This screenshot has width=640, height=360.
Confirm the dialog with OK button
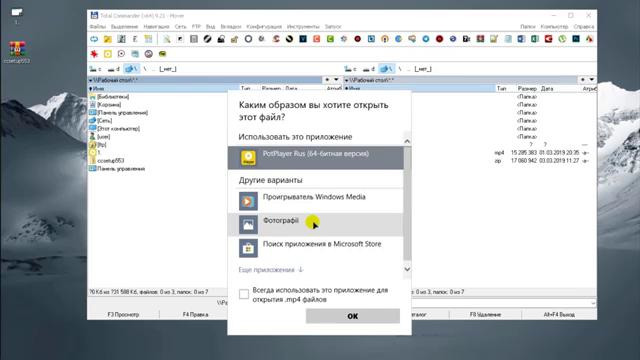tap(353, 316)
